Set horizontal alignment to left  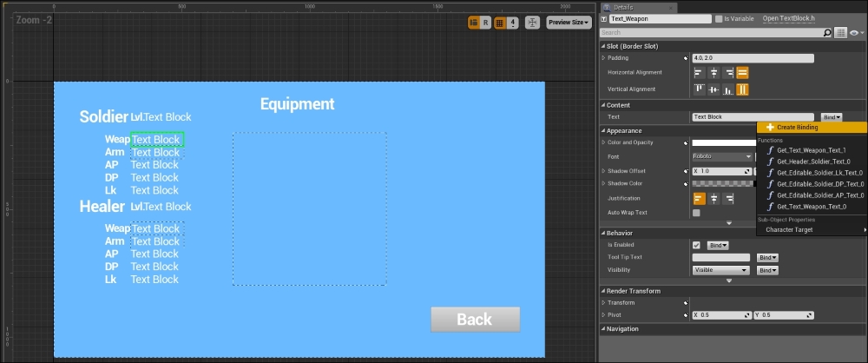(x=699, y=73)
